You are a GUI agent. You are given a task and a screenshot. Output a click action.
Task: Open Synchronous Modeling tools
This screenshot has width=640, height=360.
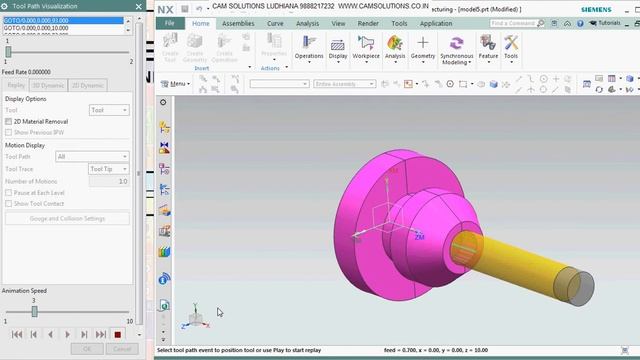[456, 51]
